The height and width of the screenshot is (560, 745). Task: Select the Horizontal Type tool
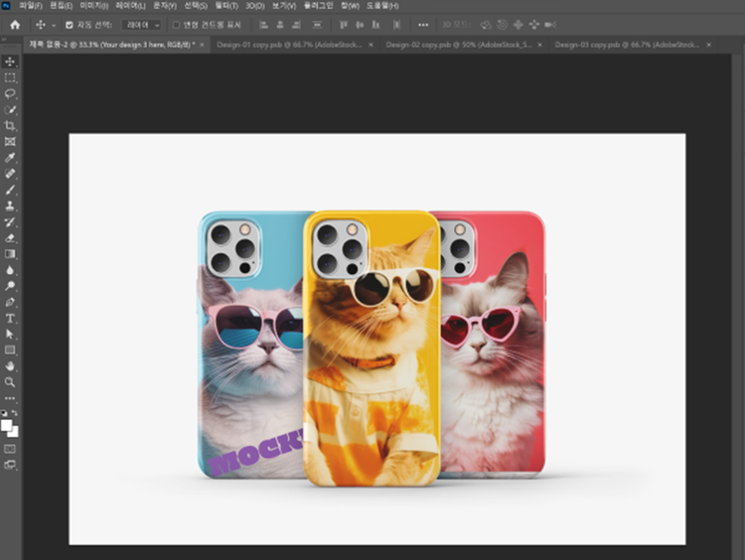[10, 319]
